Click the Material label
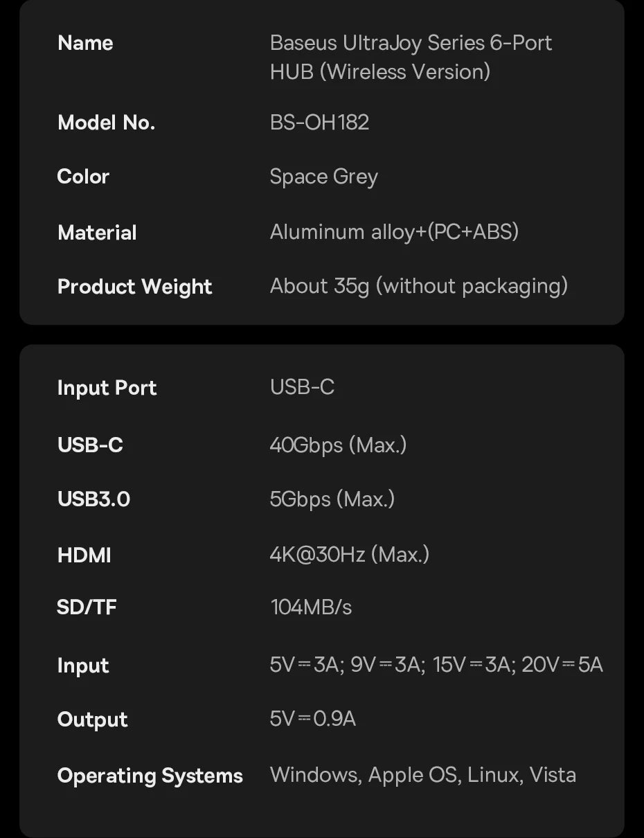644x838 pixels. (x=97, y=233)
